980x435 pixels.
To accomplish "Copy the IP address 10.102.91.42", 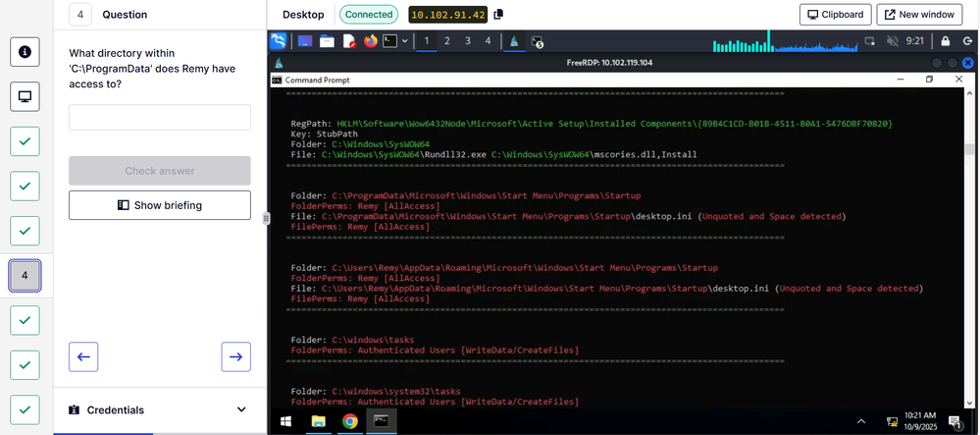I will [x=498, y=15].
